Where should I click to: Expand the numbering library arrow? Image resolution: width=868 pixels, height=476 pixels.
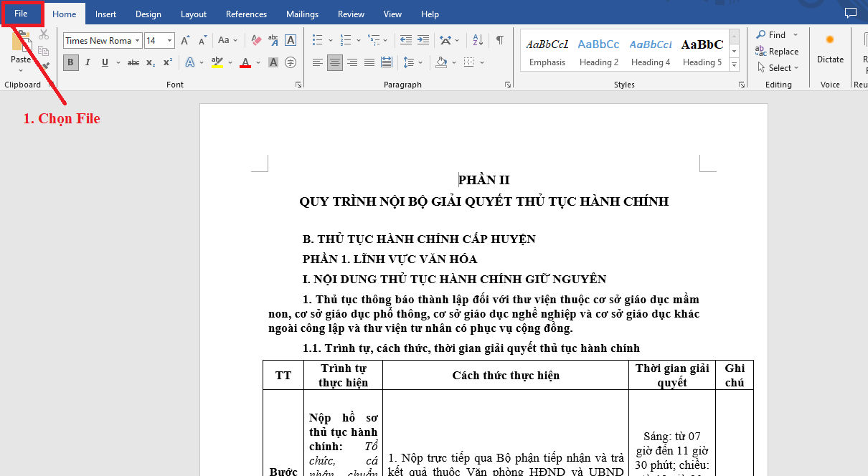click(357, 40)
